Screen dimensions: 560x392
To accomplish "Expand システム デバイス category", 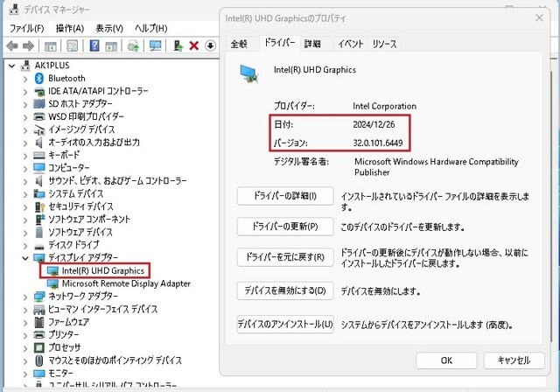I will tap(25, 194).
